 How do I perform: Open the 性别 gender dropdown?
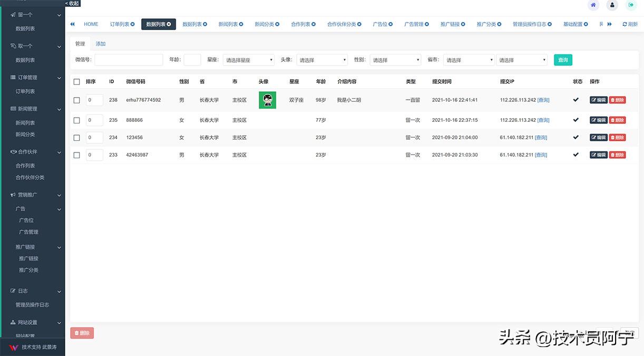tap(395, 59)
